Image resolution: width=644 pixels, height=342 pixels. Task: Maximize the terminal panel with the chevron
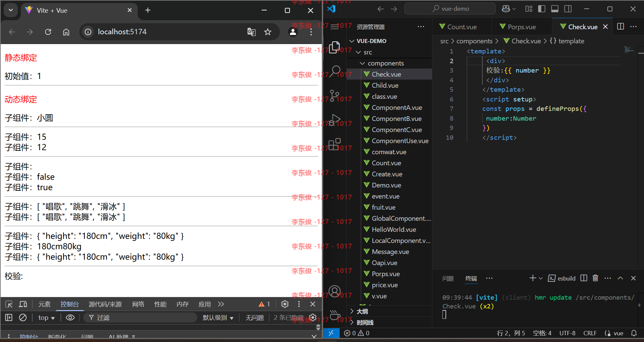click(620, 278)
